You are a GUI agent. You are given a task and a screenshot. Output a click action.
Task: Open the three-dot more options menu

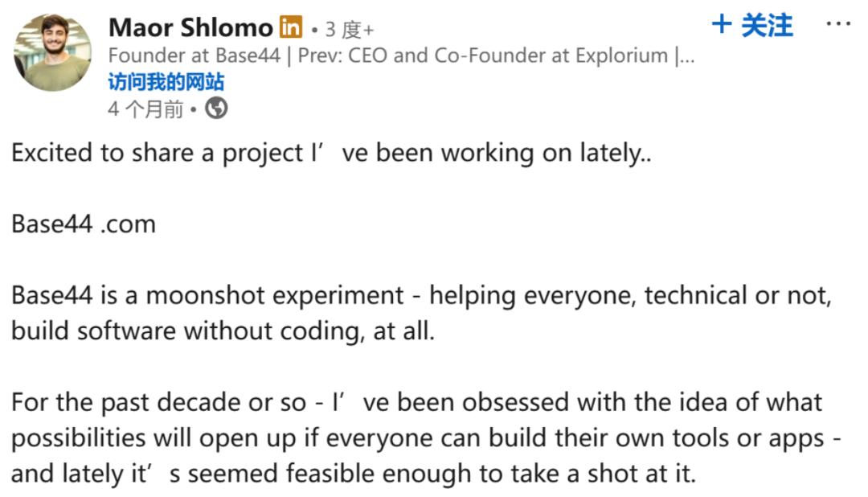pyautogui.click(x=838, y=24)
